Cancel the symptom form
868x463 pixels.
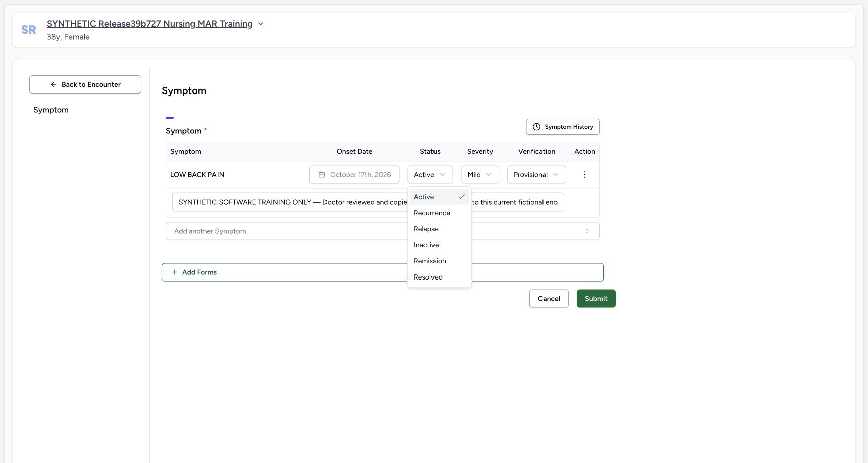point(549,299)
